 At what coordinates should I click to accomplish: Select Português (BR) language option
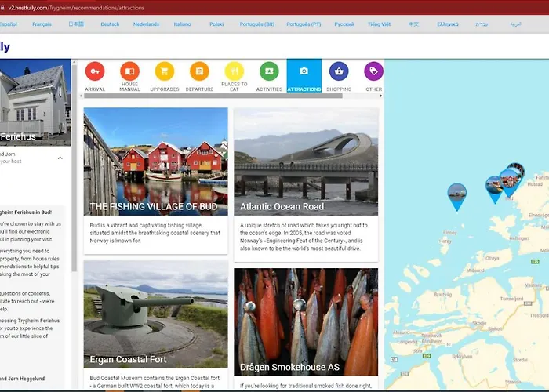coord(256,24)
